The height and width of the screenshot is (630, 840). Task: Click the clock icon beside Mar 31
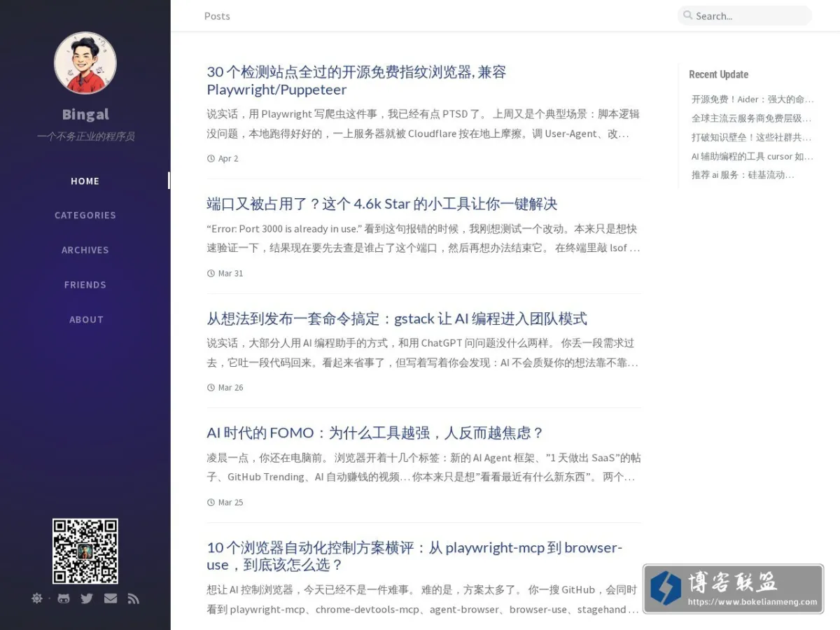211,274
